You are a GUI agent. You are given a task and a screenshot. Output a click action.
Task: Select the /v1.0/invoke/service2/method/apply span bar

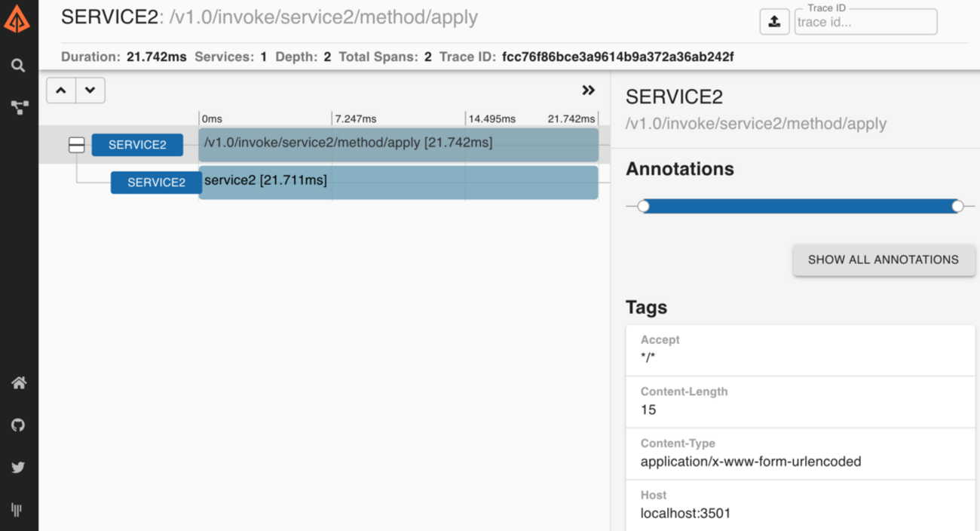(x=399, y=145)
